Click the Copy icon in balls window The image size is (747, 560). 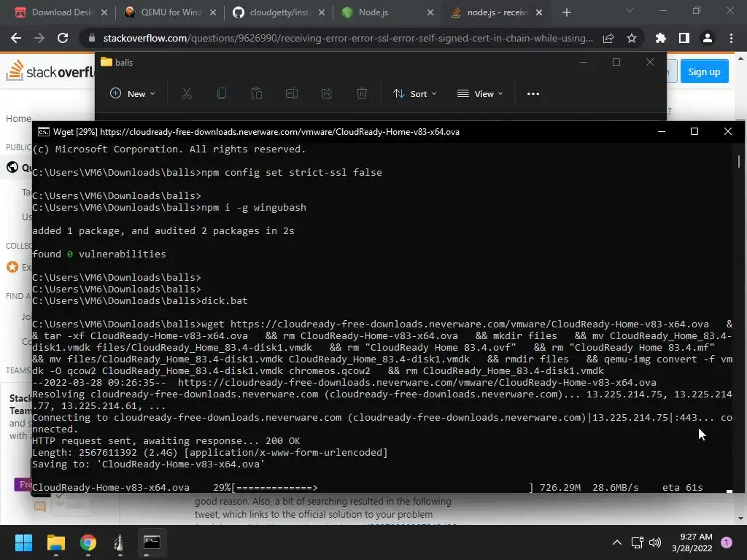222,94
